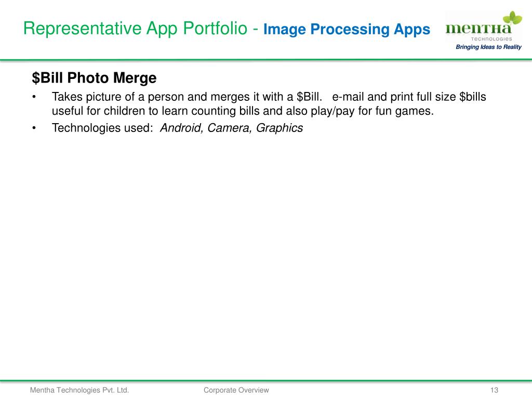Click the 'Bringing Ideas to Reality' tagline
Image resolution: width=532 pixels, height=399 pixels.
488,48
